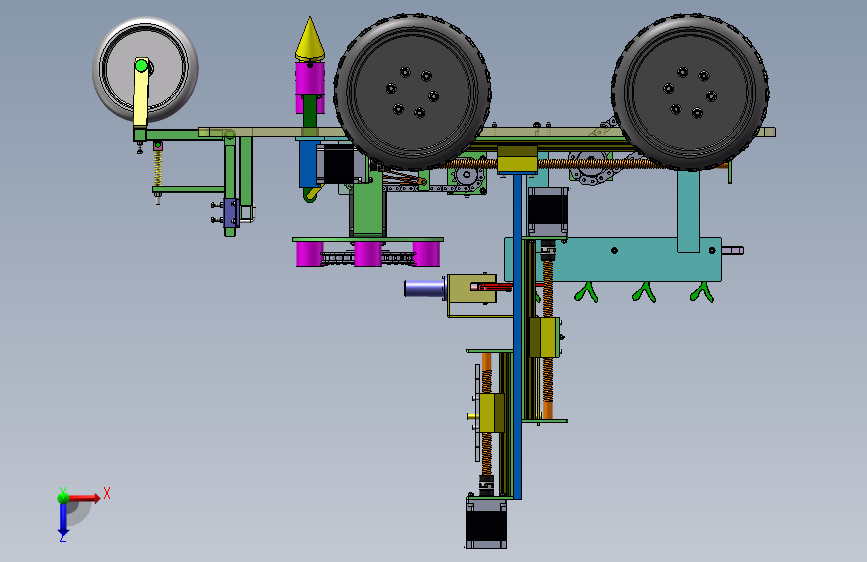
Task: Select the long blue vertical rail
Action: (518, 337)
